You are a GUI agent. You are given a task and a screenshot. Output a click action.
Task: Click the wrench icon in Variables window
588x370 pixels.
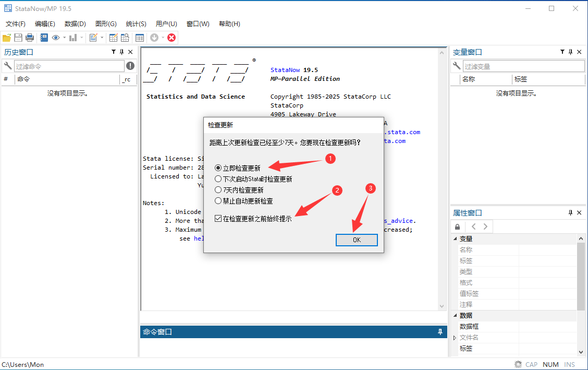[x=456, y=66]
